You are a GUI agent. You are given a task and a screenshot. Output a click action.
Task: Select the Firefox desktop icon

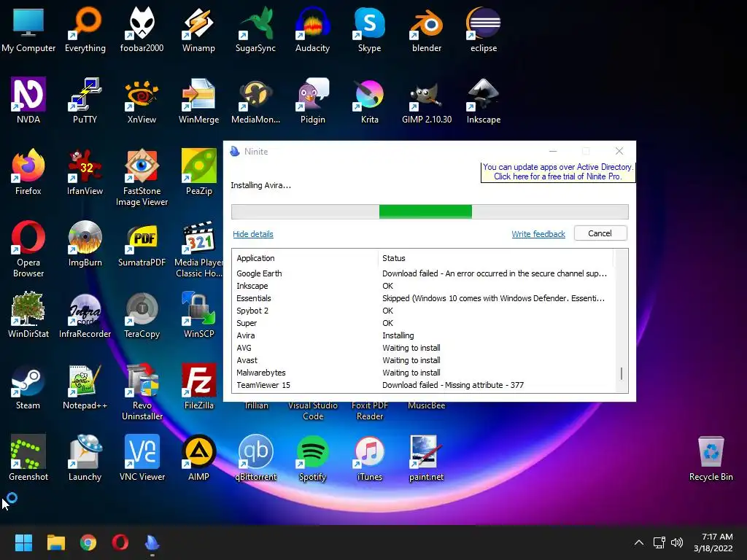28,171
